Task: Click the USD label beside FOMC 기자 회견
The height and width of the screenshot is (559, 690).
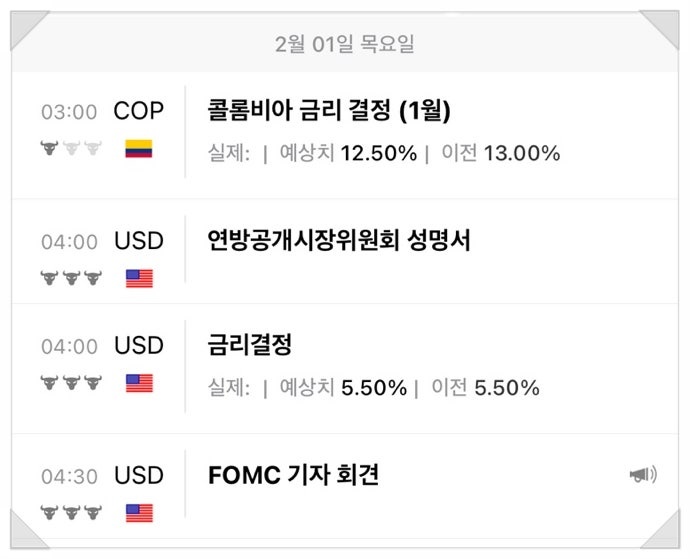Action: (139, 475)
